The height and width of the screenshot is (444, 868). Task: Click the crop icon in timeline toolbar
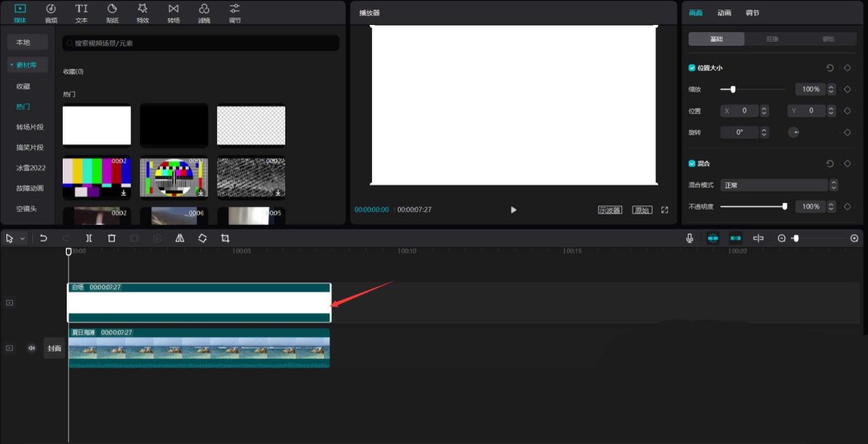pos(225,238)
